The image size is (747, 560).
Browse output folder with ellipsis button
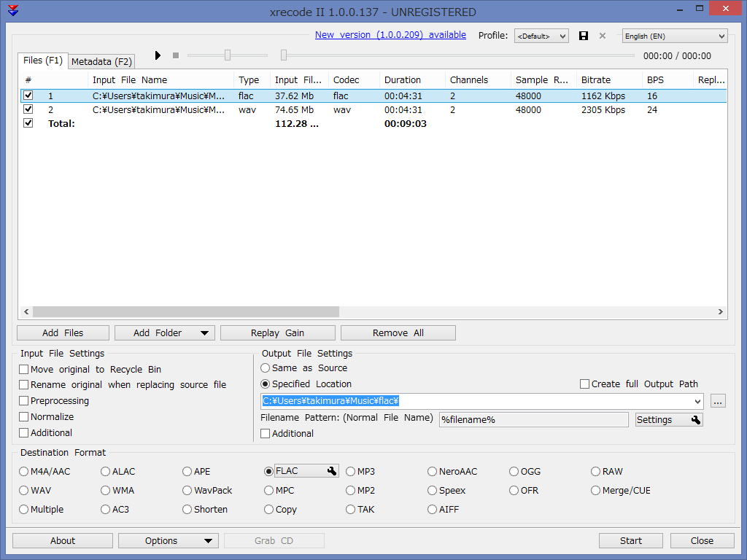point(718,401)
